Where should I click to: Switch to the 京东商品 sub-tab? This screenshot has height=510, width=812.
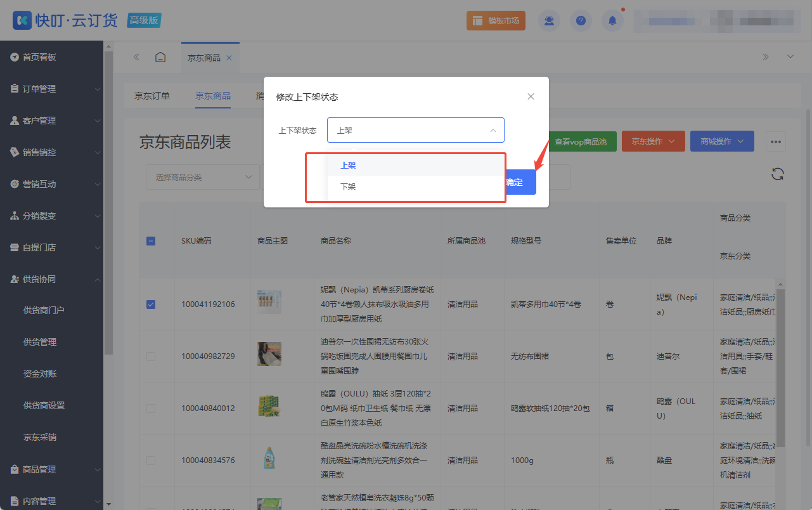tap(213, 96)
